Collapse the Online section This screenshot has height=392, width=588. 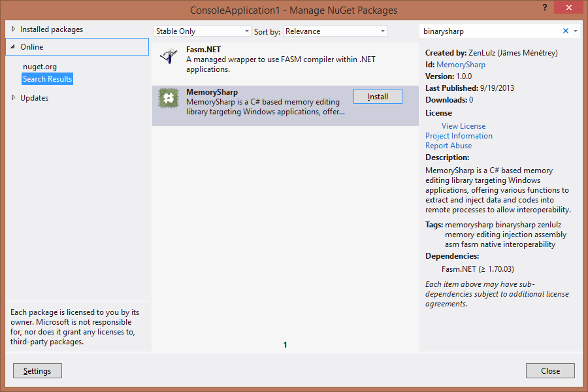click(x=13, y=46)
